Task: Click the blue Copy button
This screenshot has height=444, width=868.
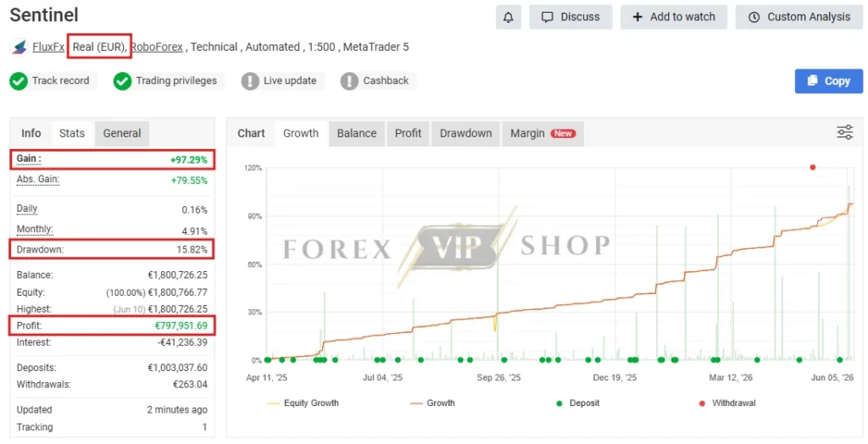Action: (x=829, y=80)
